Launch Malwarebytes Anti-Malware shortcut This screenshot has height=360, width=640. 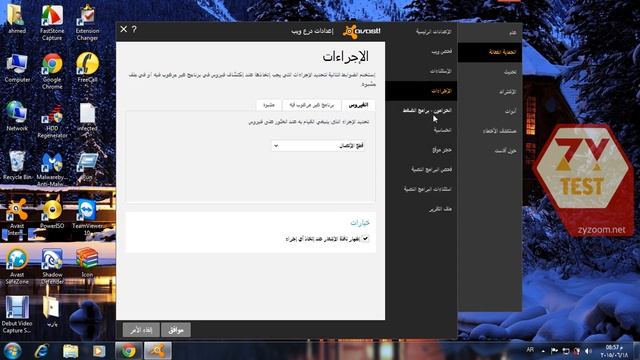coord(52,169)
